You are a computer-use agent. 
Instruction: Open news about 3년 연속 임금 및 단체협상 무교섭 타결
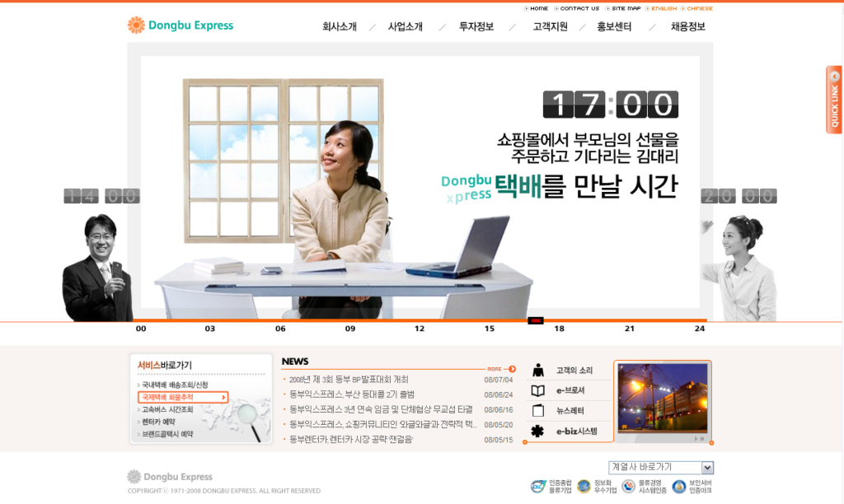tap(381, 410)
